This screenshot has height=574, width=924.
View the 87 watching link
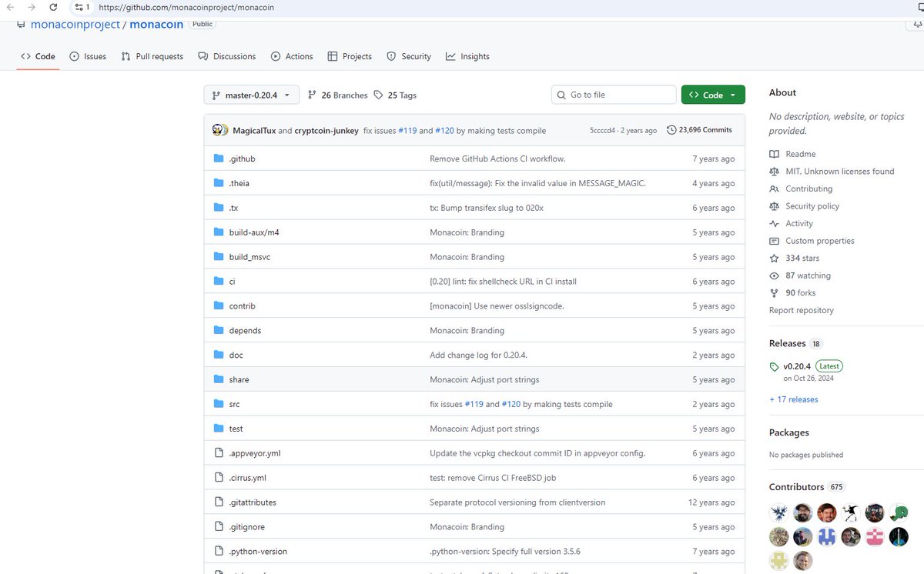point(800,275)
